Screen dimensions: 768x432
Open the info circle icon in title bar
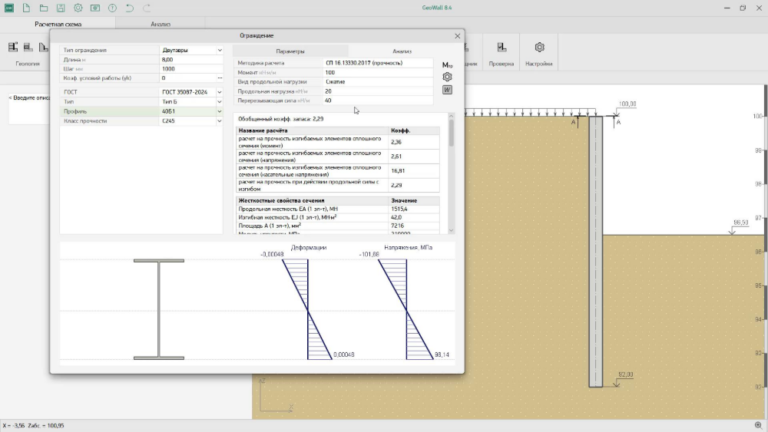click(112, 8)
